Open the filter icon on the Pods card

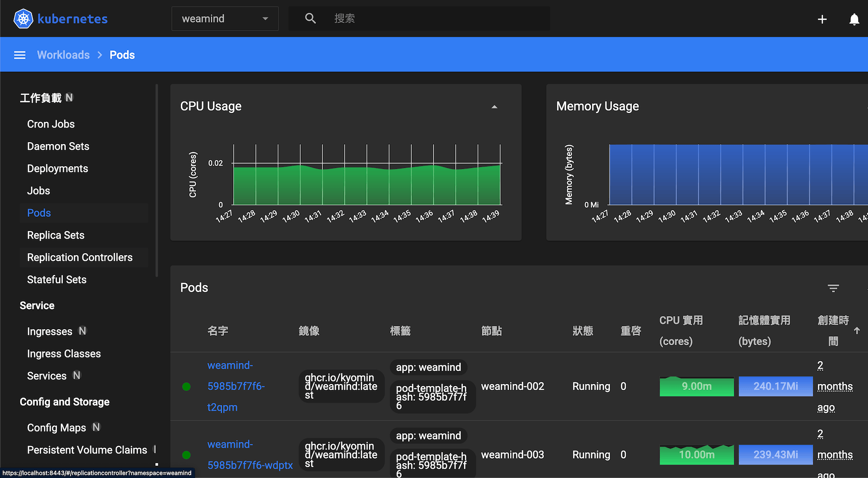pyautogui.click(x=833, y=287)
